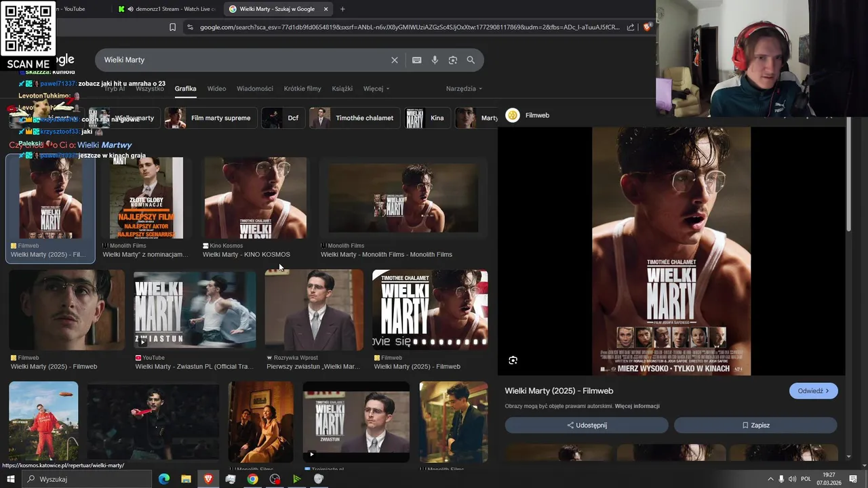Click the magnifier search submit icon

point(471,60)
